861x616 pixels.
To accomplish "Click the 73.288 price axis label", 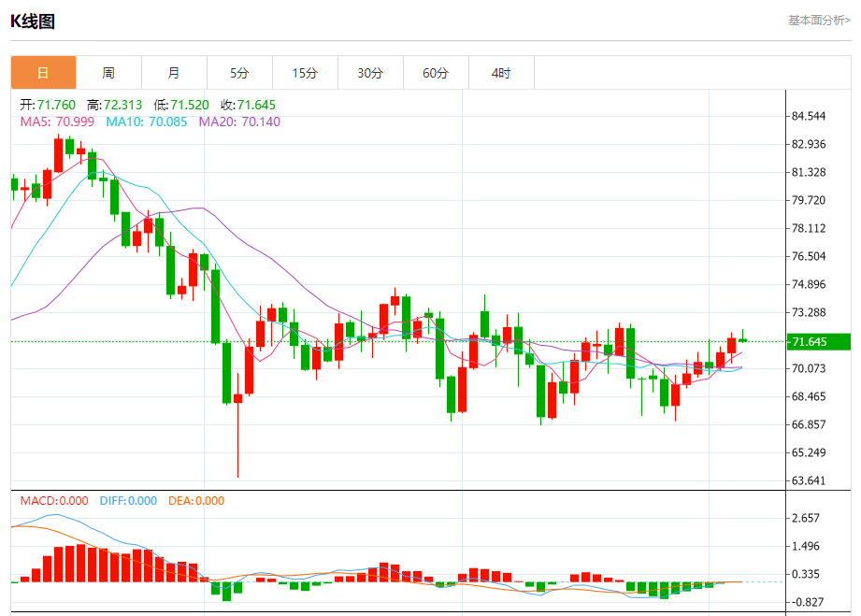I will [x=809, y=312].
